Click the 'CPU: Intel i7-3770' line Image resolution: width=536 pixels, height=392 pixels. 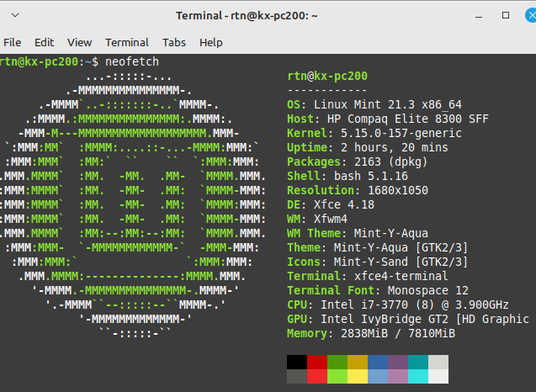[398, 305]
